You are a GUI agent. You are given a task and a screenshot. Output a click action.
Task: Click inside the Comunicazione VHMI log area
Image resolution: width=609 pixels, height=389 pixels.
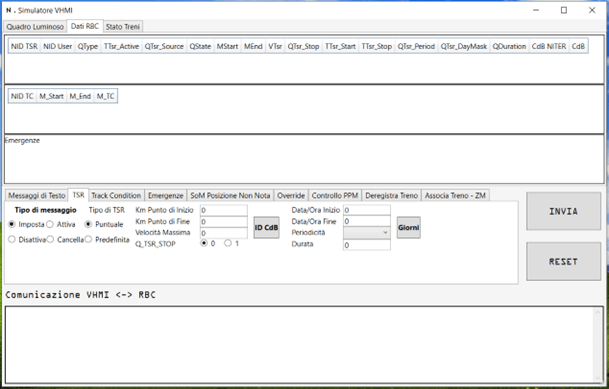299,345
